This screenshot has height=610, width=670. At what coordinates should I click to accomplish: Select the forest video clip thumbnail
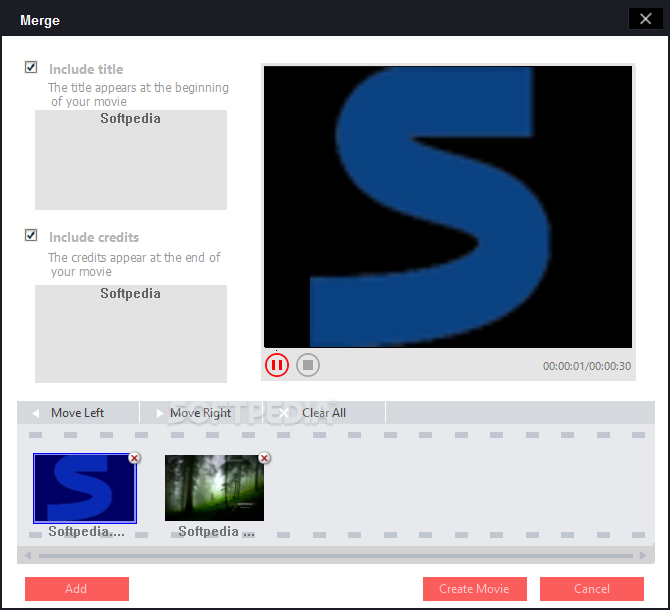pyautogui.click(x=215, y=488)
